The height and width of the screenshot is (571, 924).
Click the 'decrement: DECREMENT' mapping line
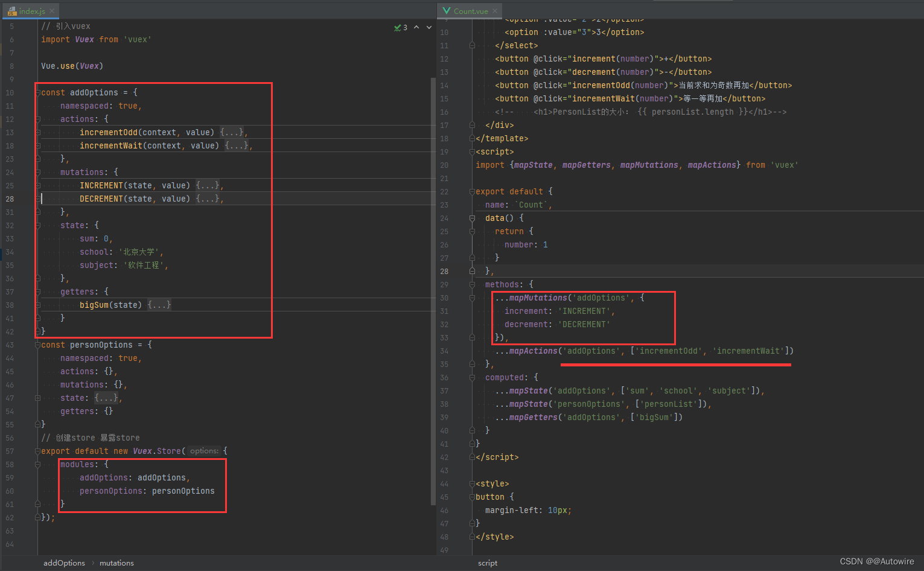pyautogui.click(x=558, y=324)
